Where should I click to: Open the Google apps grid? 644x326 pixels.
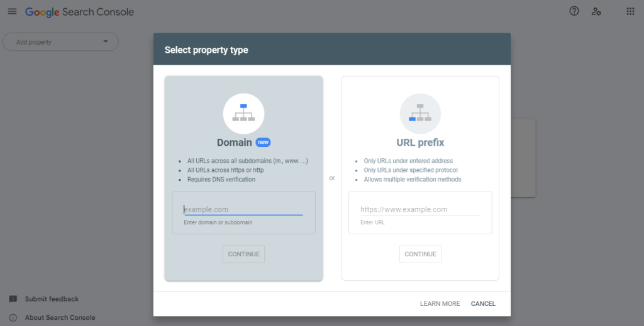click(630, 11)
